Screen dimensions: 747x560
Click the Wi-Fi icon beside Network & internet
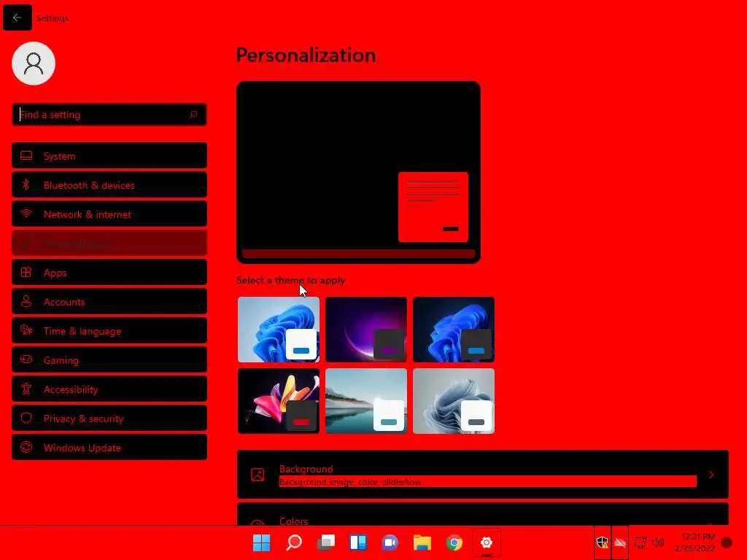click(x=26, y=214)
